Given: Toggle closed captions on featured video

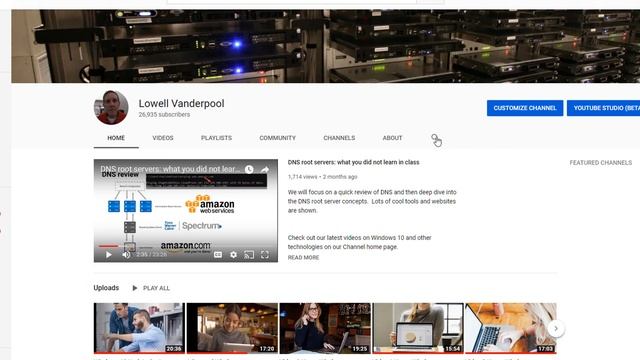Looking at the screenshot, I should point(218,255).
